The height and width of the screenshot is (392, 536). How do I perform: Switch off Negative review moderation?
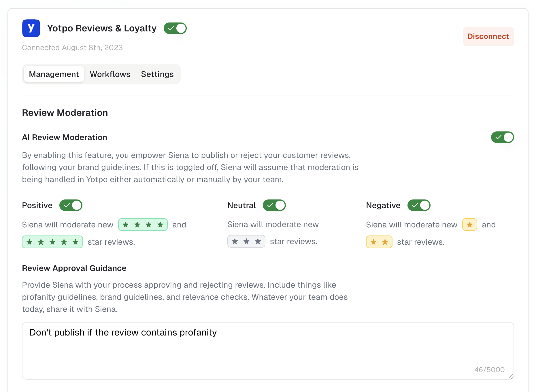tap(419, 205)
